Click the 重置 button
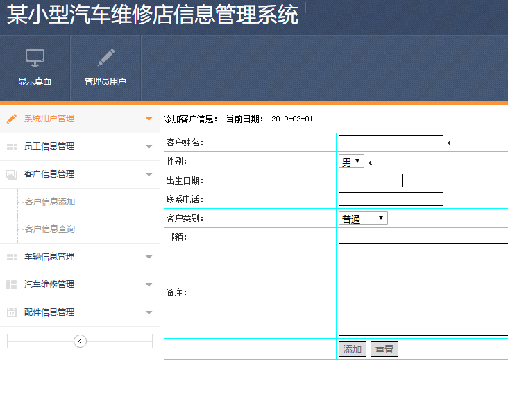508x420 pixels. point(384,349)
